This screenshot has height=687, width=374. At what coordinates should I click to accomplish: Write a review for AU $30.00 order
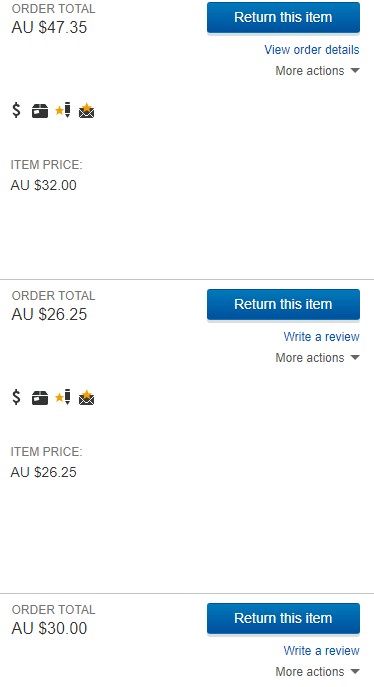pos(321,650)
